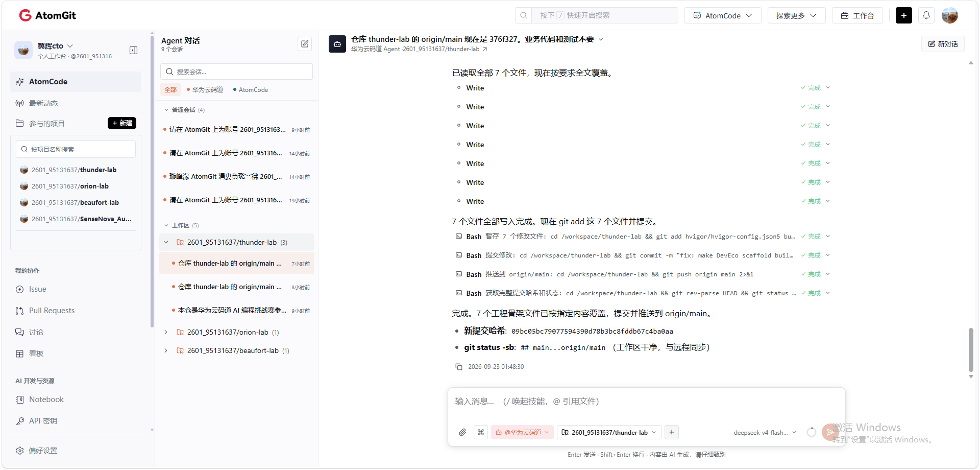The height and width of the screenshot is (470, 980).
Task: Open the 工作台 button
Action: [857, 15]
